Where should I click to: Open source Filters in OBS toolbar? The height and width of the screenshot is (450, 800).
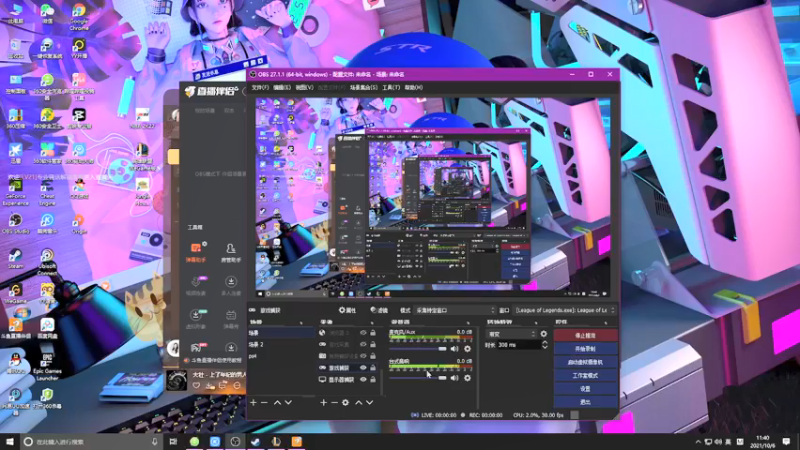pyautogui.click(x=379, y=310)
